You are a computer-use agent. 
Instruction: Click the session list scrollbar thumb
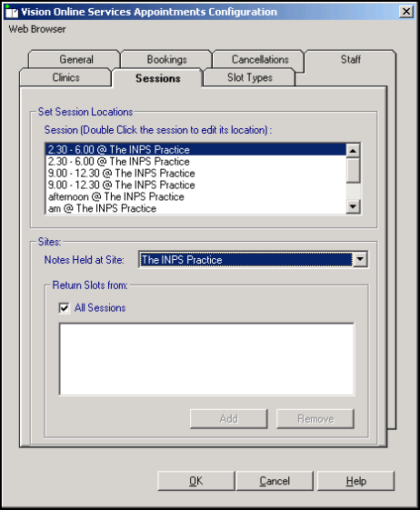(353, 170)
